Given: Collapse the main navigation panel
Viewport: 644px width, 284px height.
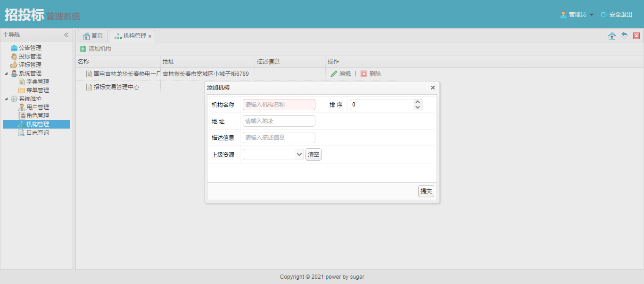Looking at the screenshot, I should [x=66, y=35].
